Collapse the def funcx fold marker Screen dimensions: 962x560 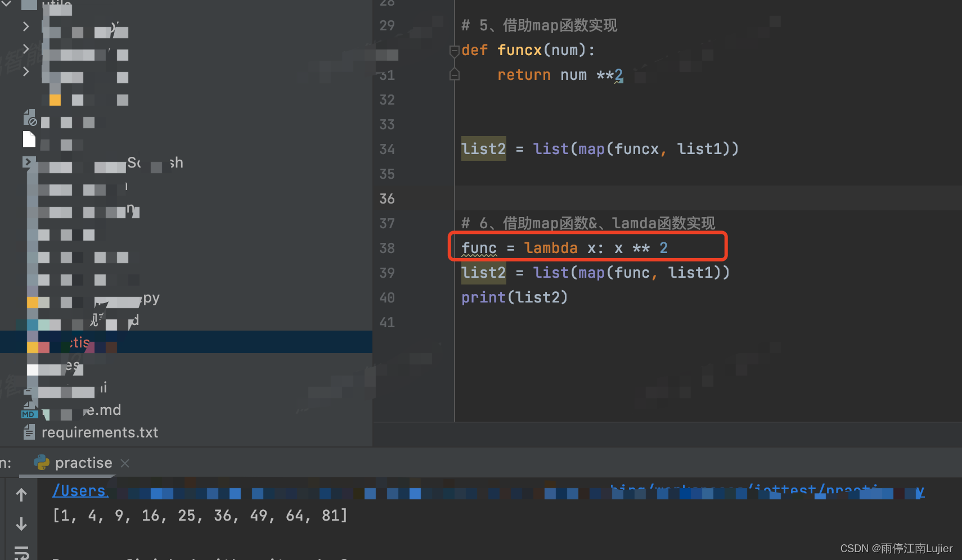(455, 51)
